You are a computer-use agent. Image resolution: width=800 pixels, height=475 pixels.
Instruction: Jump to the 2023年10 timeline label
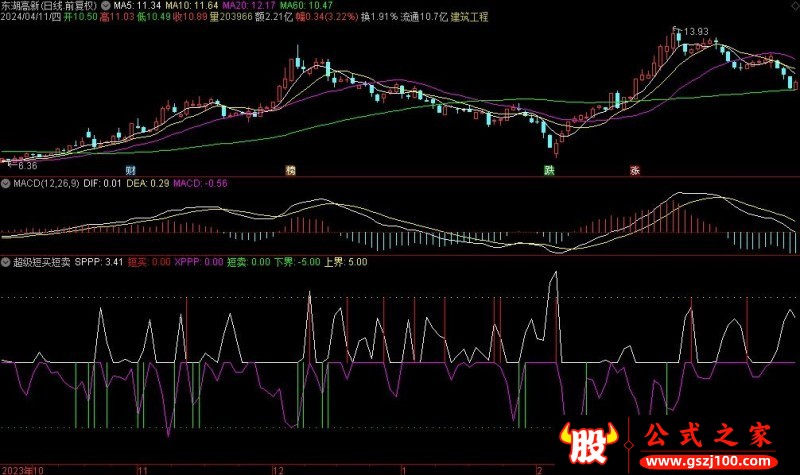(x=23, y=470)
